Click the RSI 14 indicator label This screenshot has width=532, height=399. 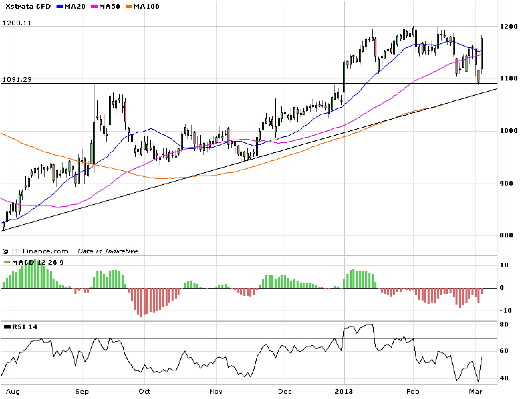coord(25,327)
